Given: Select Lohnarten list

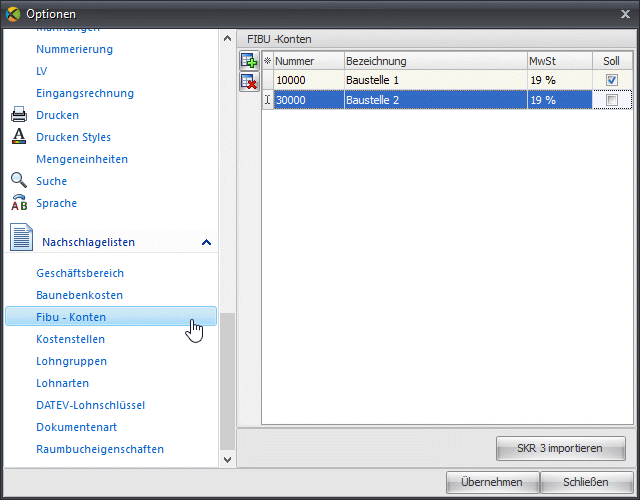Looking at the screenshot, I should coord(62,383).
